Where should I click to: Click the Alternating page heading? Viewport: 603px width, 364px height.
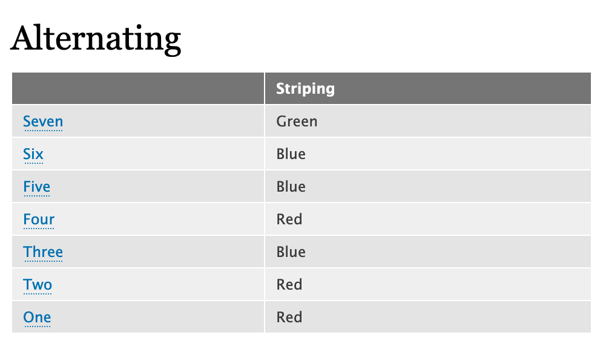click(96, 37)
